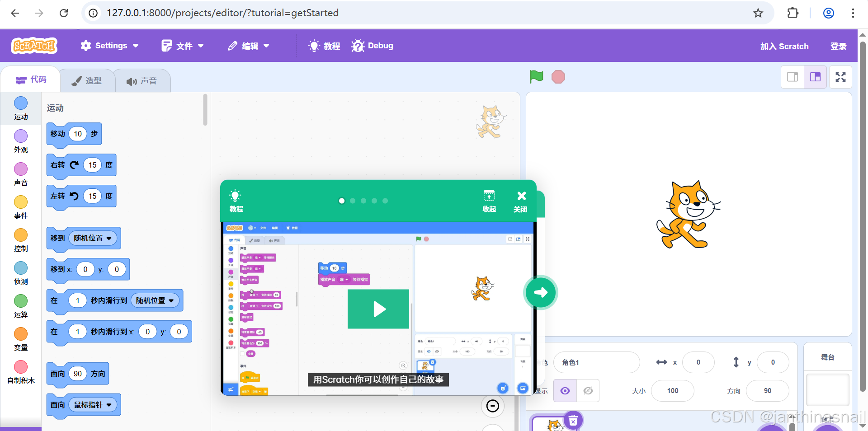Select the 变量 block category

(21, 339)
